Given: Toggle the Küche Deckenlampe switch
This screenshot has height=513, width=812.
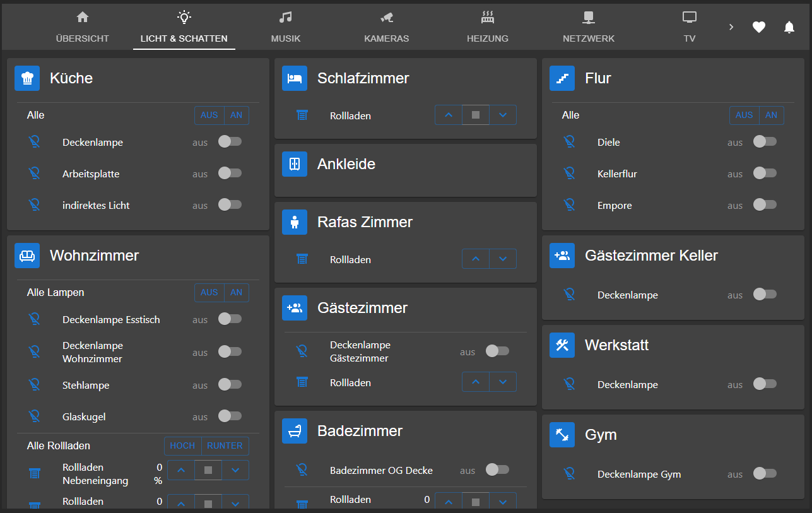Looking at the screenshot, I should (x=230, y=141).
